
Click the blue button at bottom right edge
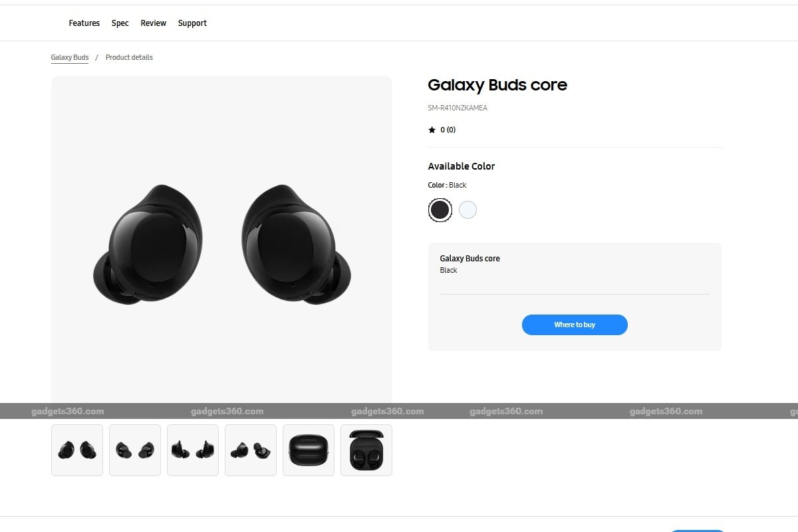697,531
